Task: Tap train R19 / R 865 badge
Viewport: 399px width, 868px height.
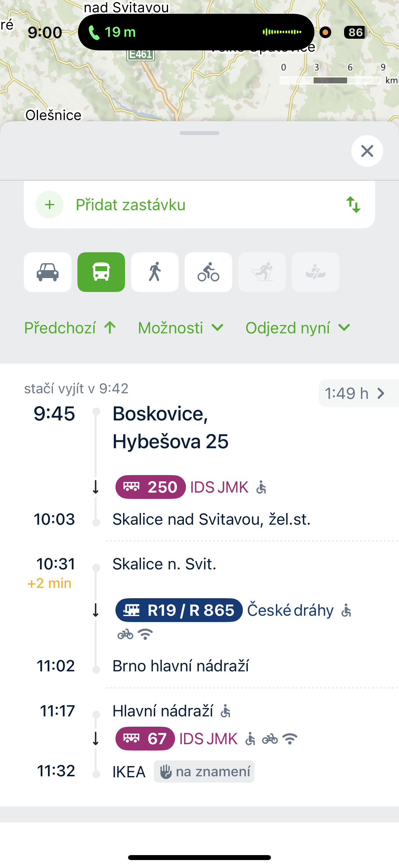Action: point(179,610)
